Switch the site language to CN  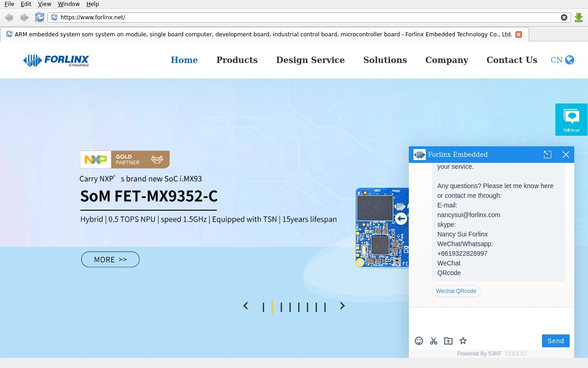(x=556, y=60)
